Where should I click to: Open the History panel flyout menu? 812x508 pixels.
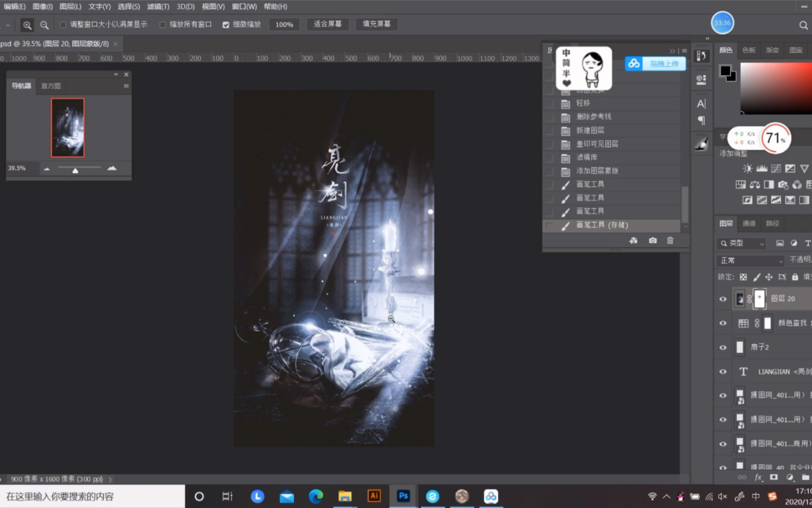pos(685,51)
